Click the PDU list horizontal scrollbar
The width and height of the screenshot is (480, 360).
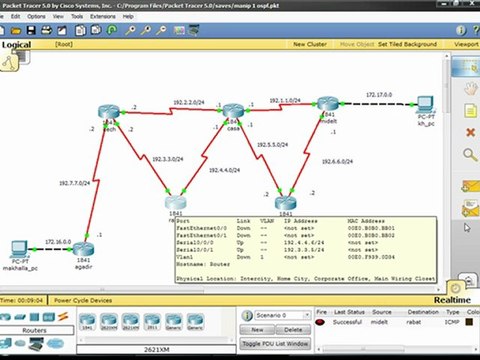click(398, 349)
